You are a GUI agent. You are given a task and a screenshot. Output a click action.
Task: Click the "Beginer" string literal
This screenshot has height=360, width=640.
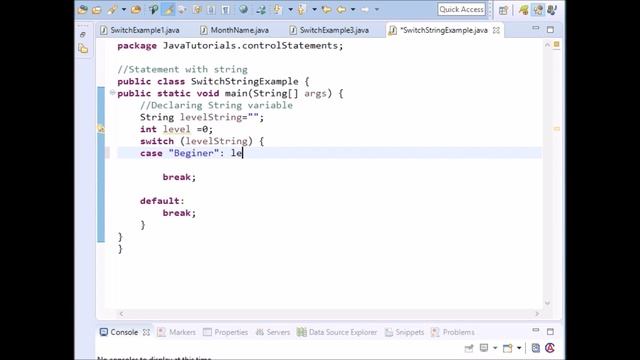193,153
